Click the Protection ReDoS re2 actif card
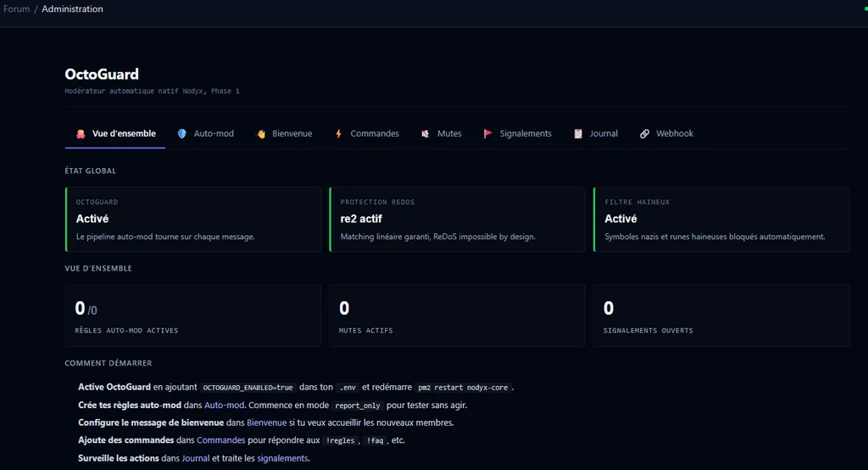This screenshot has height=470, width=868. tap(457, 220)
